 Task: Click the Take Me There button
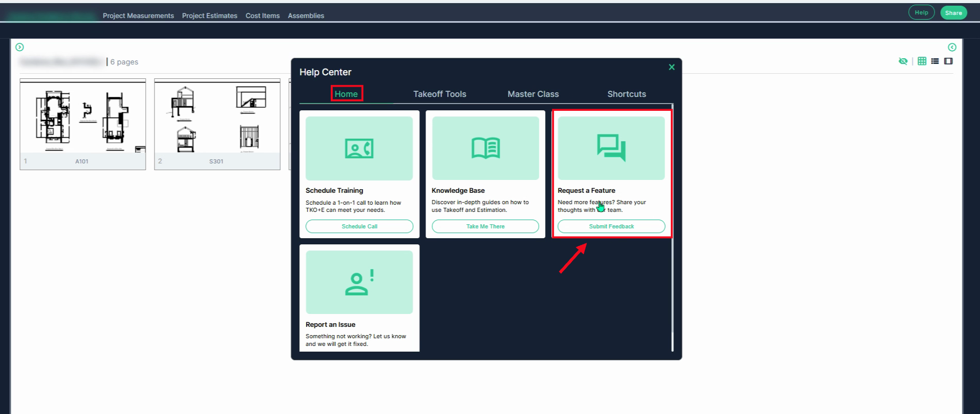click(485, 226)
